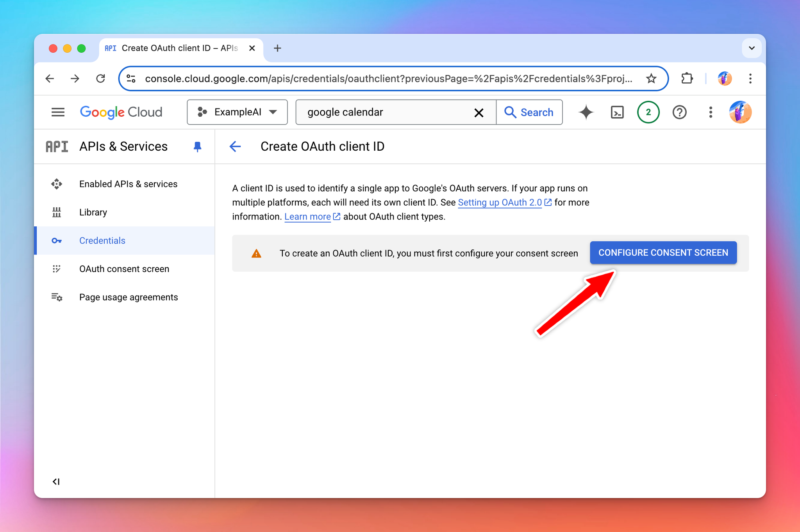Collapse the left sidebar navigation panel
The width and height of the screenshot is (800, 532).
point(56,481)
